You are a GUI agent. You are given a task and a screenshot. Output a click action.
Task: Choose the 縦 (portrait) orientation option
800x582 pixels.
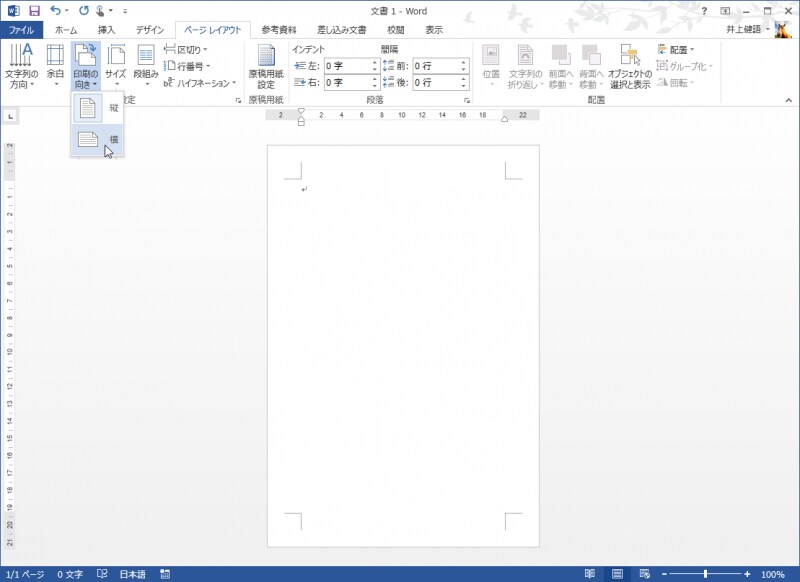tap(97, 107)
